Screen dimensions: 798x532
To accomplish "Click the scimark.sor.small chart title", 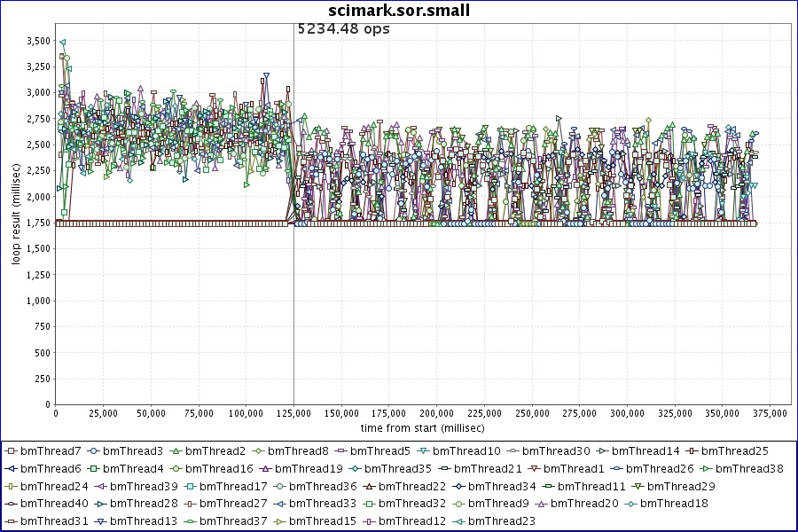I will [x=399, y=11].
